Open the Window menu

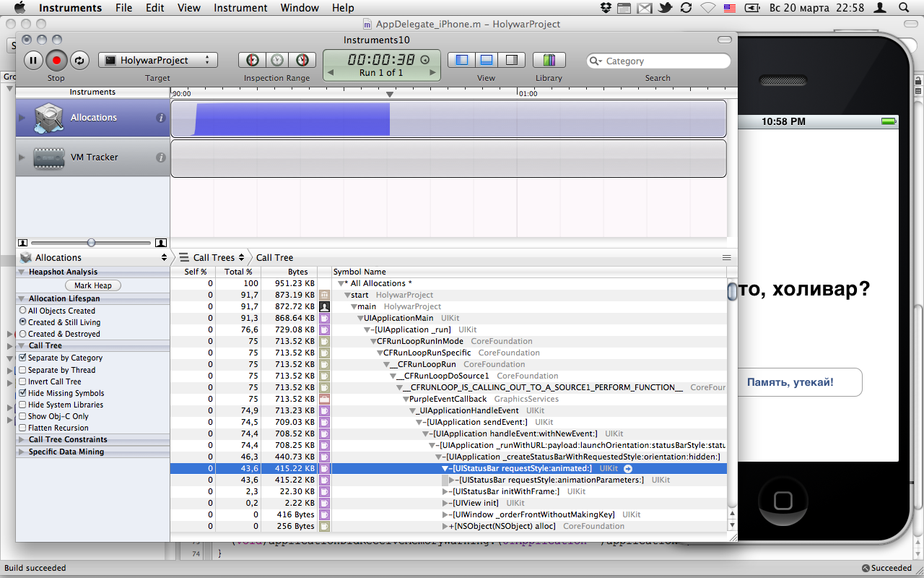(x=300, y=8)
